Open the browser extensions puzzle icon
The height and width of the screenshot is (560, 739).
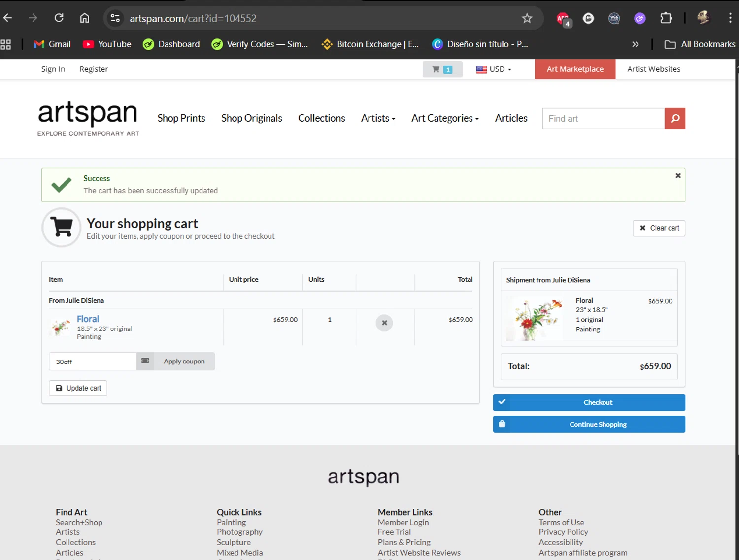(x=666, y=18)
